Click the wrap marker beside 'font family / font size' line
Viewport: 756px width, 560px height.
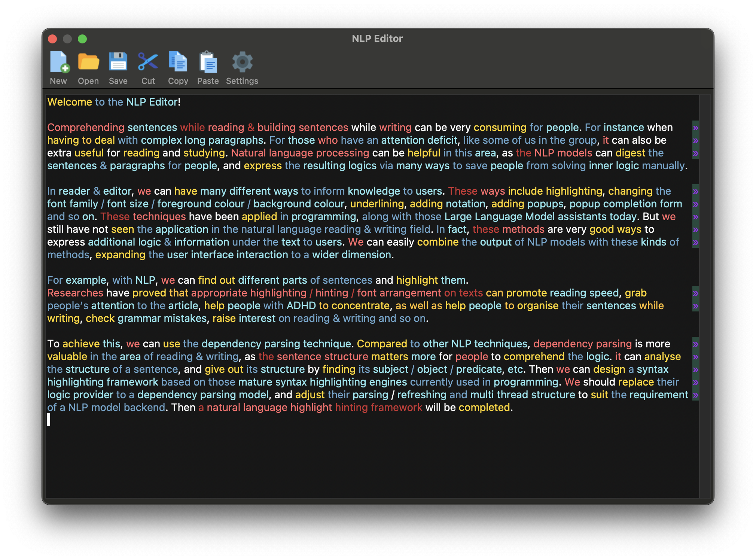tap(695, 204)
